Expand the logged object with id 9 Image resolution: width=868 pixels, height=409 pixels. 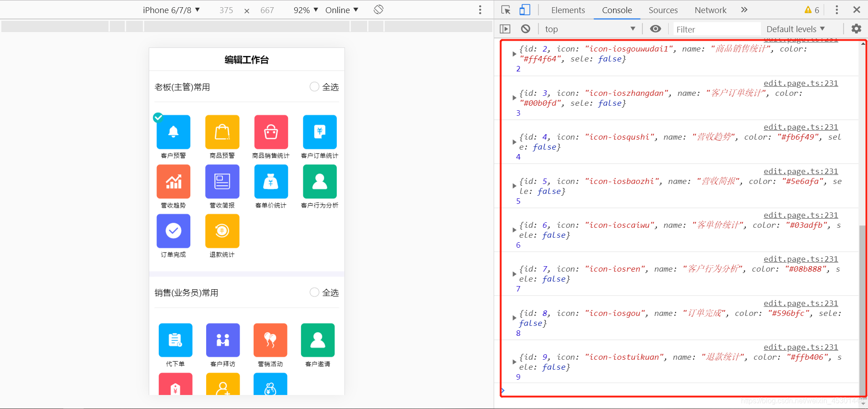pos(514,362)
